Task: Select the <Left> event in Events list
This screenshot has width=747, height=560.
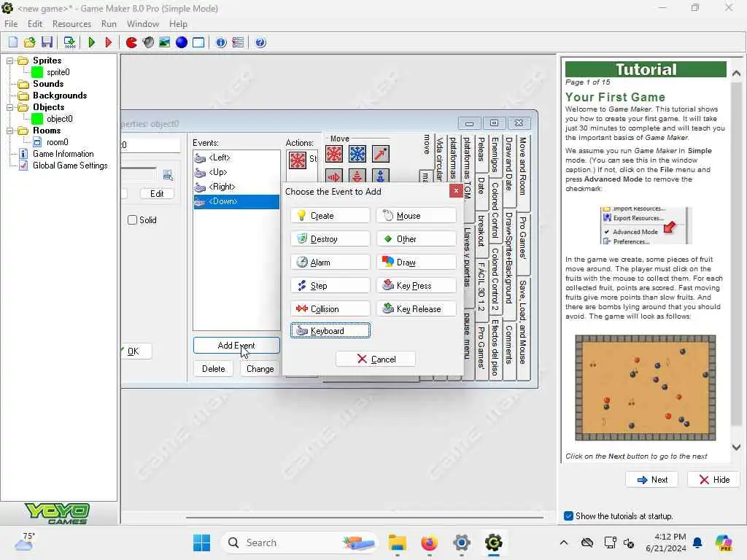Action: (236, 157)
